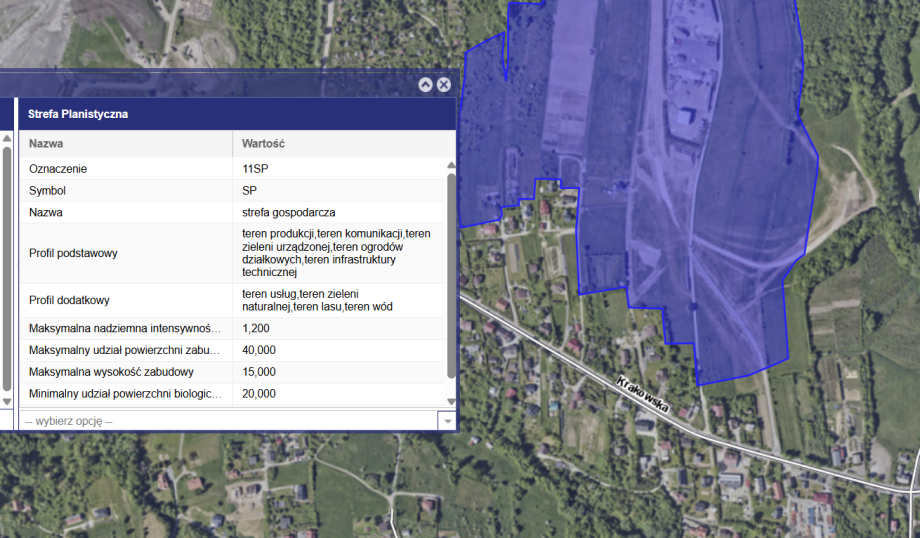Click the "Strefa Planistyczna" panel header
Image resolution: width=920 pixels, height=538 pixels.
[237, 114]
